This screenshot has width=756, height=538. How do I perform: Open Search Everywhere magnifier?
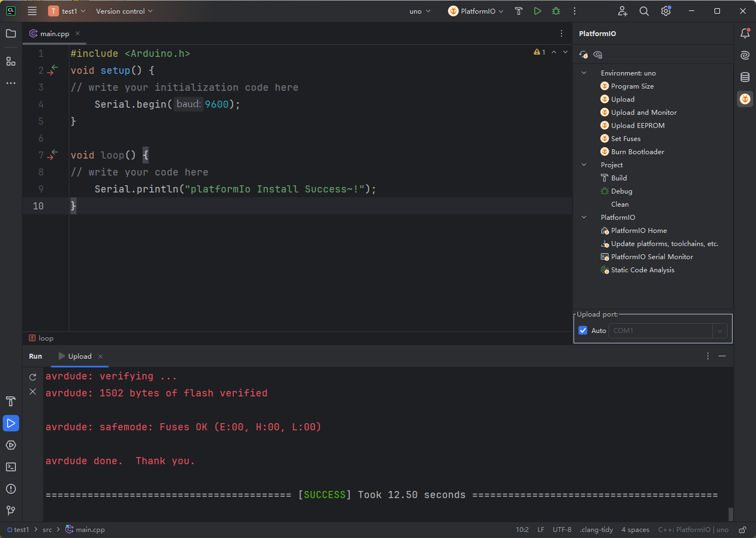[x=644, y=11]
